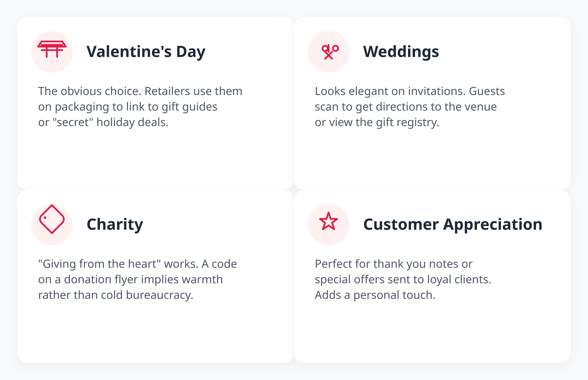Click the line 'or "secret" holiday deals.'
588x380 pixels.
click(103, 122)
